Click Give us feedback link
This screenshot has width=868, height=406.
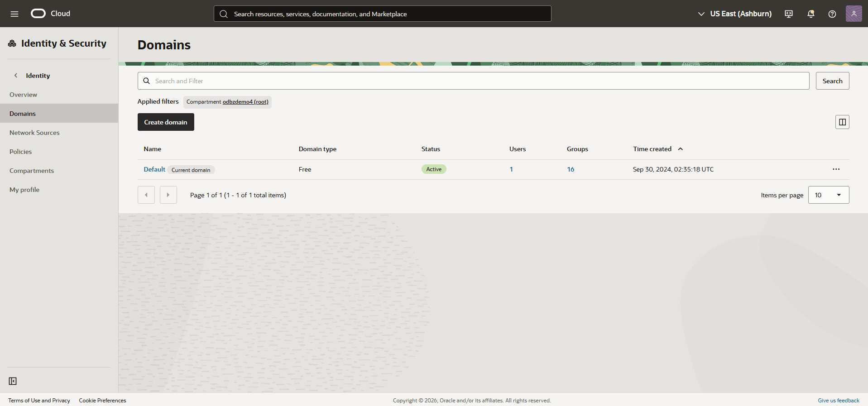click(839, 401)
